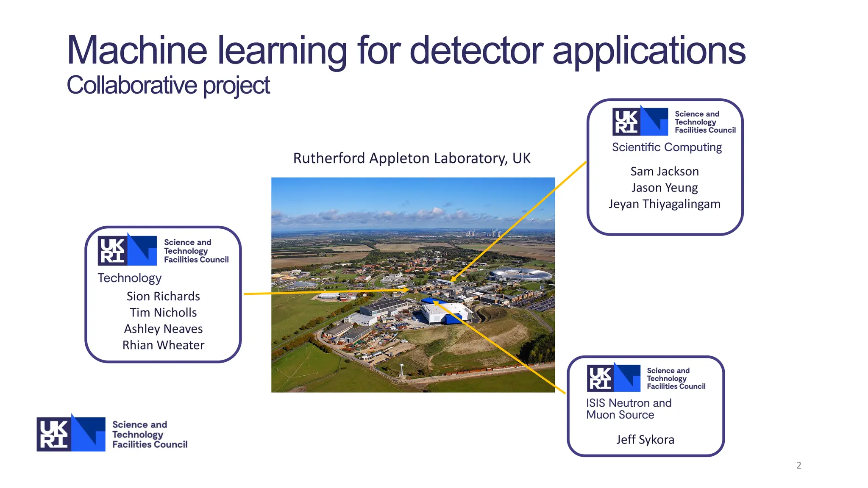This screenshot has height=488, width=868.
Task: Click the UKRI logo in ISIS box
Action: click(613, 378)
